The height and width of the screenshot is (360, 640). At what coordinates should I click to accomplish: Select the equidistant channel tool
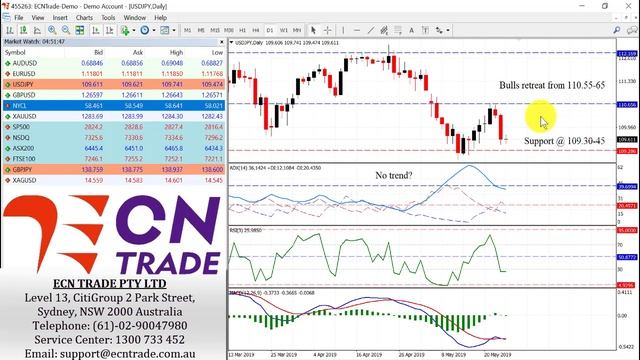[x=384, y=30]
